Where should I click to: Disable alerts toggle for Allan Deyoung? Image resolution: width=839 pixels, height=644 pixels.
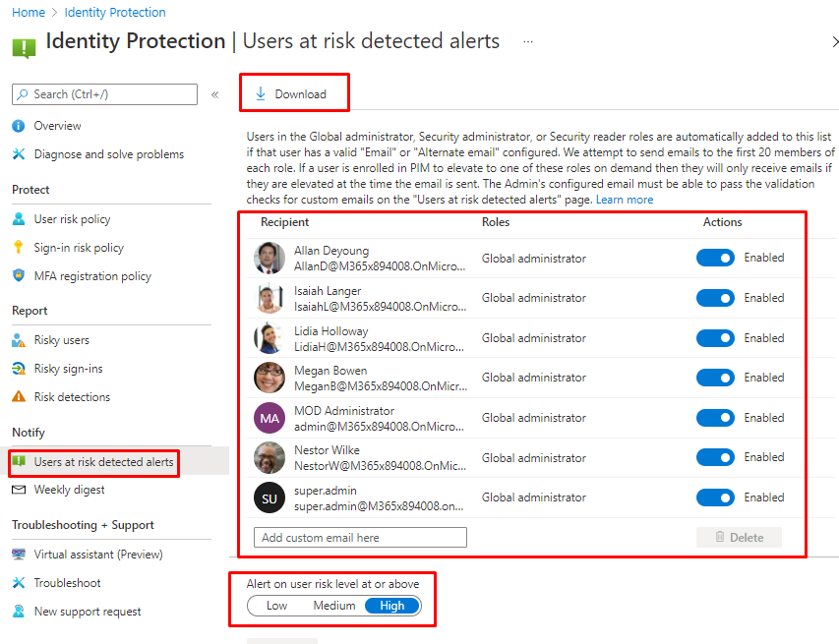point(715,258)
